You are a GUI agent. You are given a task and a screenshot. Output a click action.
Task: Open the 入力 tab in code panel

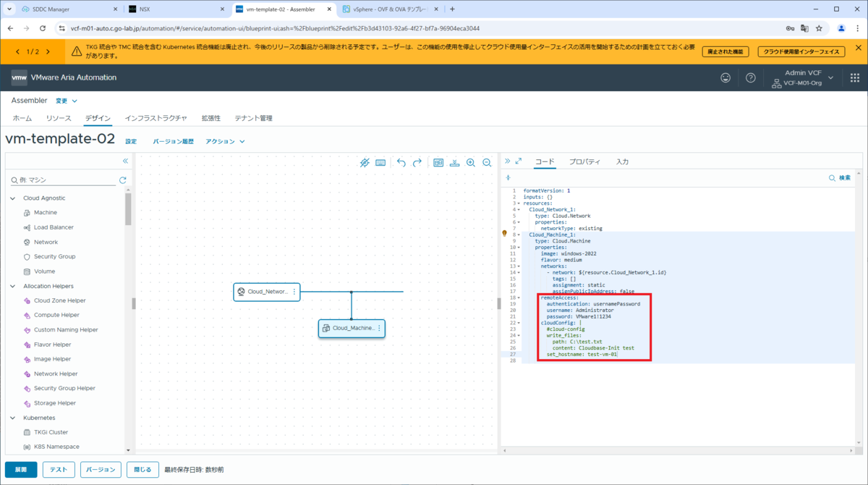pyautogui.click(x=622, y=161)
